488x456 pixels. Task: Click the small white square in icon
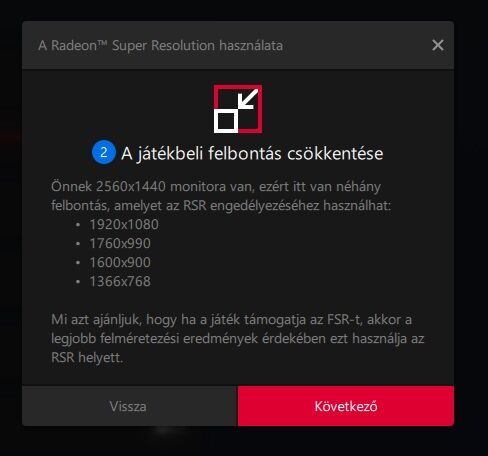coord(226,121)
